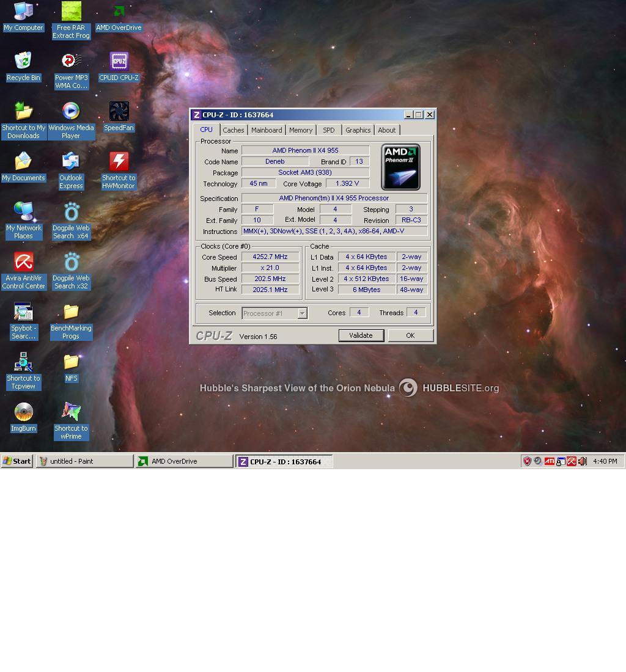The height and width of the screenshot is (672, 626).
Task: Open the Memory tab
Action: tap(301, 130)
